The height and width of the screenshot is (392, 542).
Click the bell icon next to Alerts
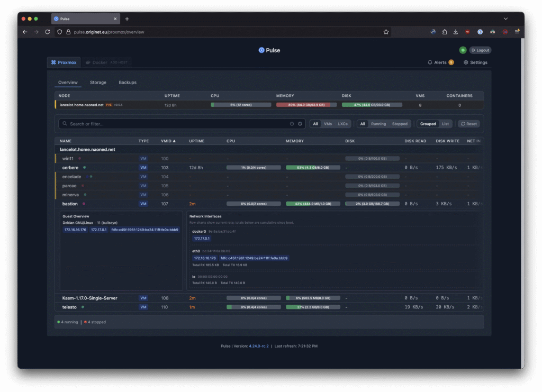pyautogui.click(x=430, y=62)
